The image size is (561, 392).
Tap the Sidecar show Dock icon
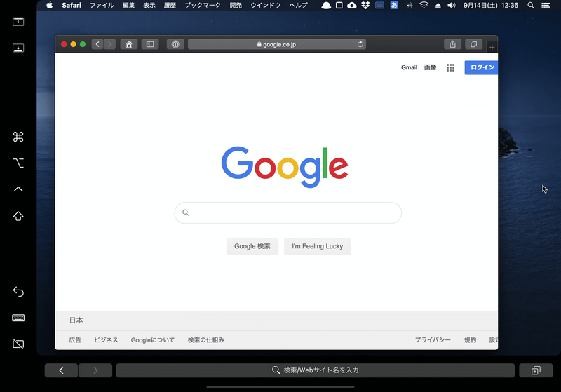tap(18, 48)
